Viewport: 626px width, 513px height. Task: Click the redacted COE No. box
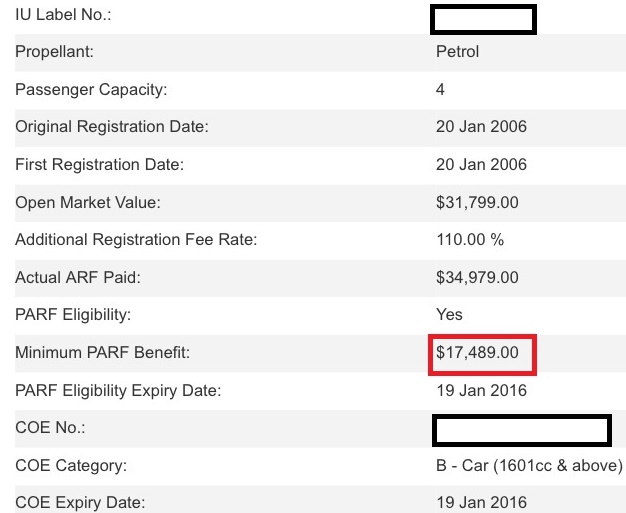(x=522, y=430)
